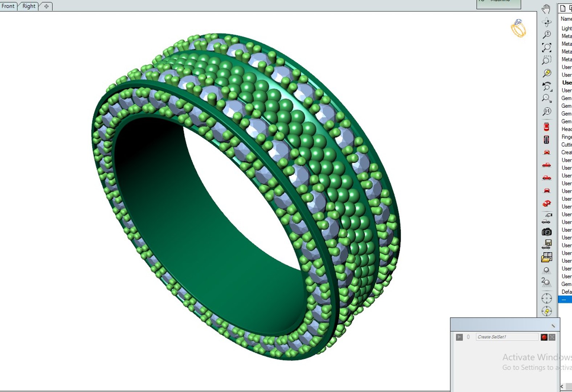Image resolution: width=572 pixels, height=392 pixels.
Task: Switch to Perspective view angled car icon
Action: (x=547, y=203)
